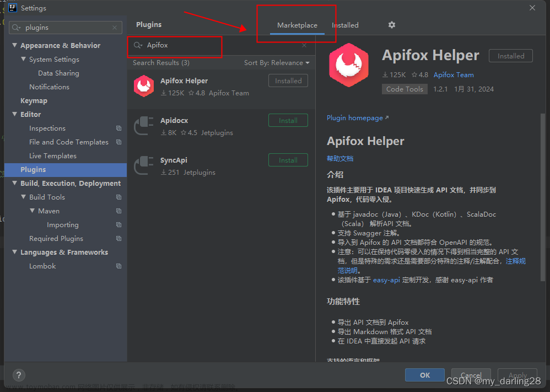Install the Apidocx plugin
550x392 pixels.
[288, 120]
